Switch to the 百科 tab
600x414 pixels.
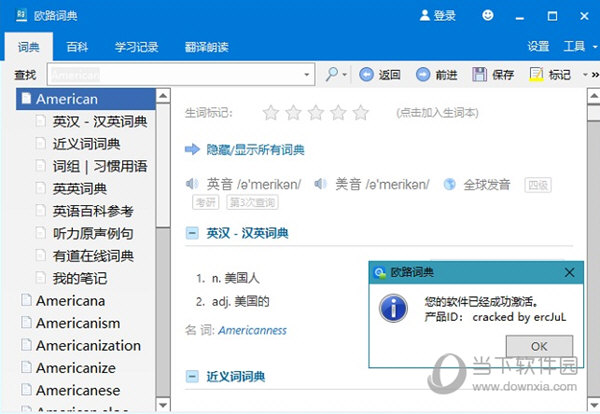pyautogui.click(x=77, y=47)
